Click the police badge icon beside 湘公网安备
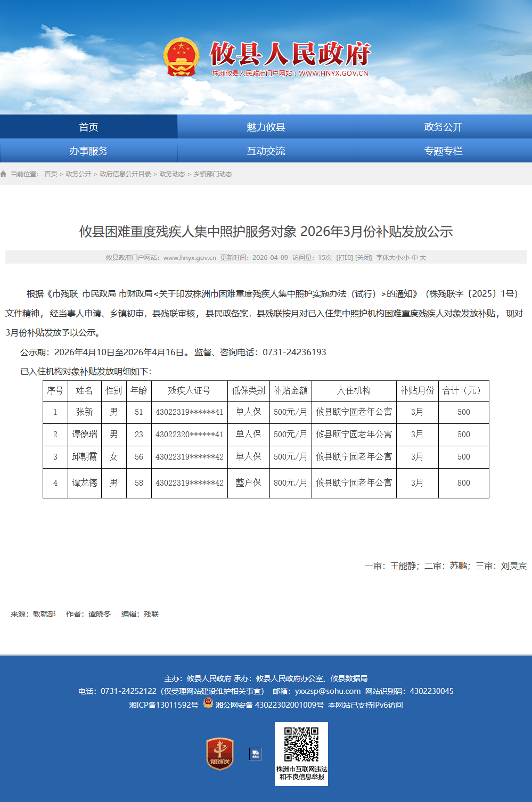Viewport: 532px width, 802px height. point(208,703)
